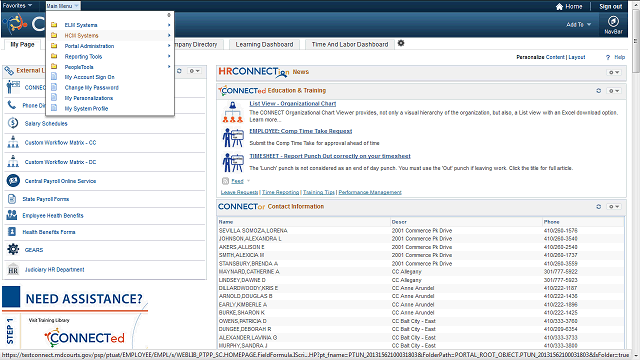Open Personalize Content link
The height and width of the screenshot is (360, 640).
click(x=555, y=57)
